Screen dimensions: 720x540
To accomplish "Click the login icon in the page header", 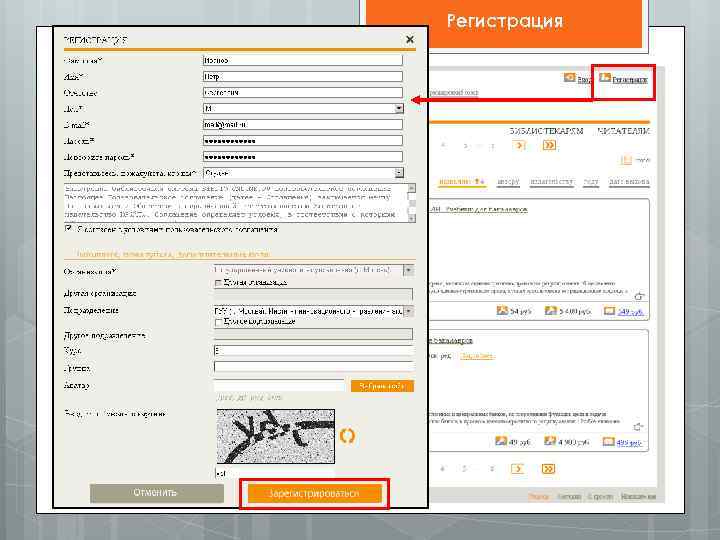I will (x=569, y=78).
